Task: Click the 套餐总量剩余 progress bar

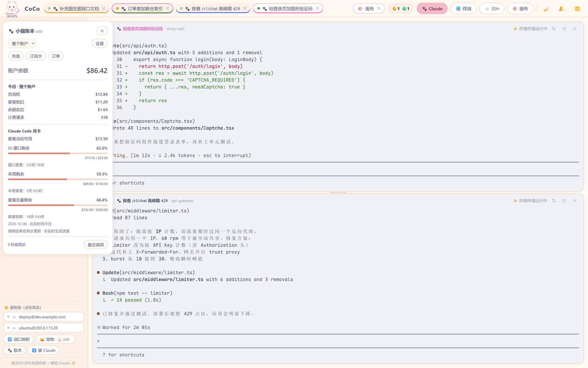Action: pos(58,205)
